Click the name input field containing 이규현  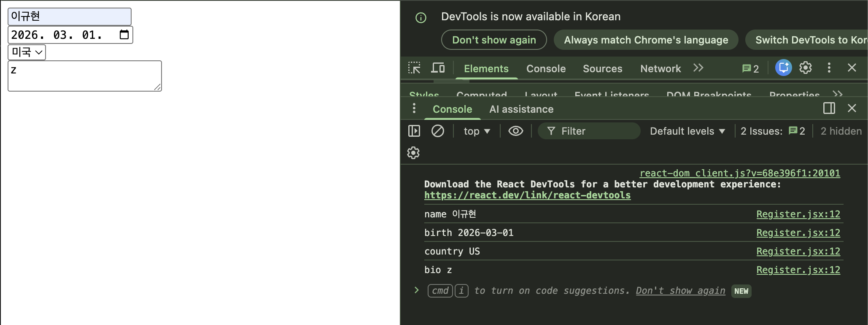(x=70, y=16)
